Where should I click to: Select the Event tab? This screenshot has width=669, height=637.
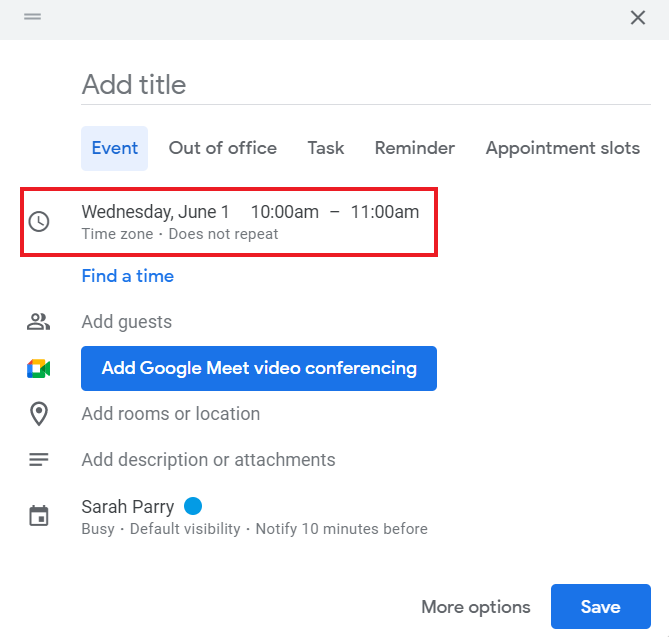[x=114, y=148]
